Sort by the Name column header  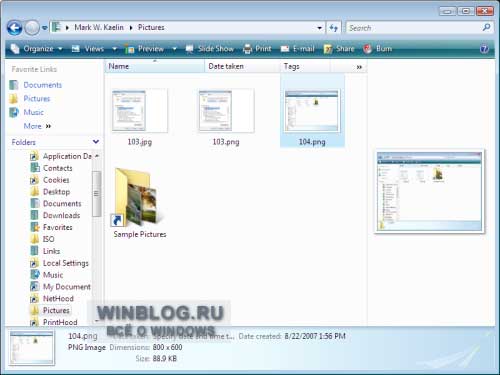click(155, 67)
